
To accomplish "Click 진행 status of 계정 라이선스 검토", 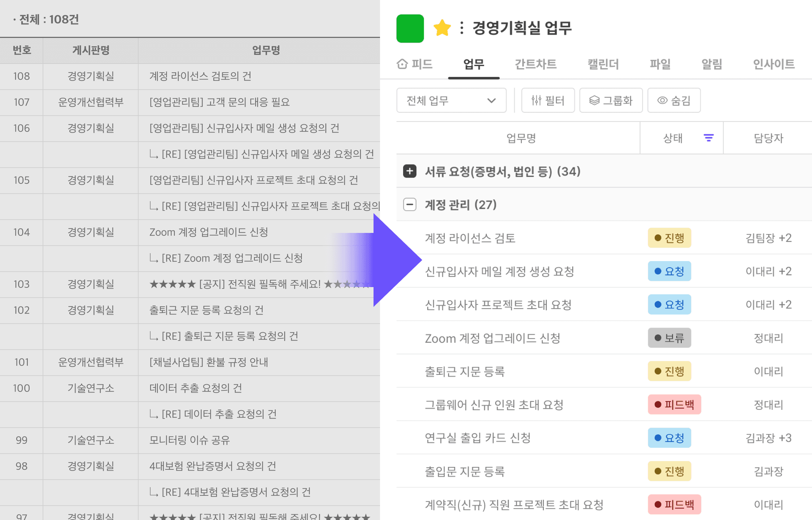I will (x=669, y=238).
